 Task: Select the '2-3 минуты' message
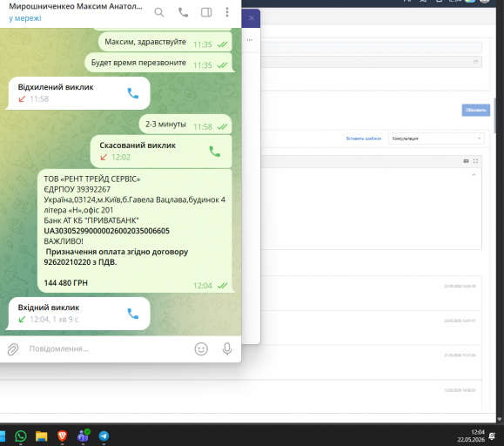pos(185,125)
